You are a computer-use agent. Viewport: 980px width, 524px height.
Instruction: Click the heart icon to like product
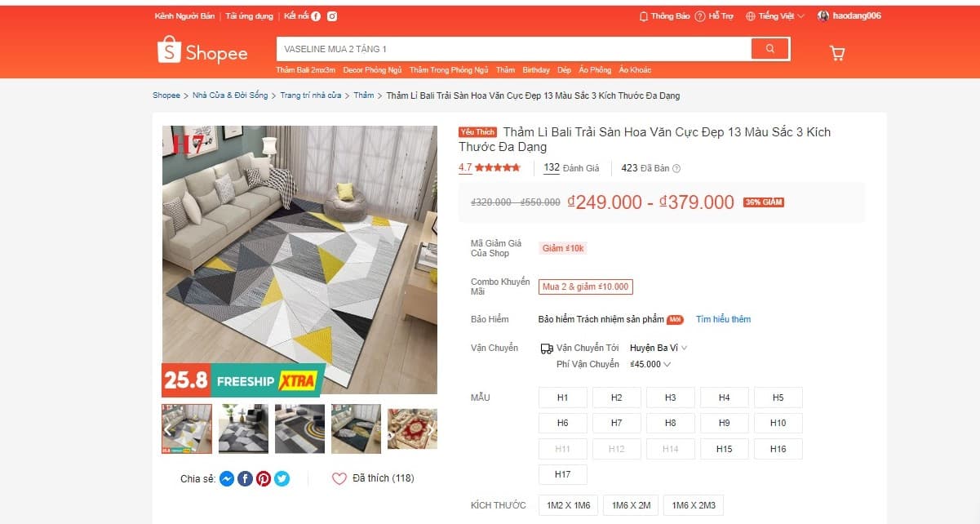(339, 479)
